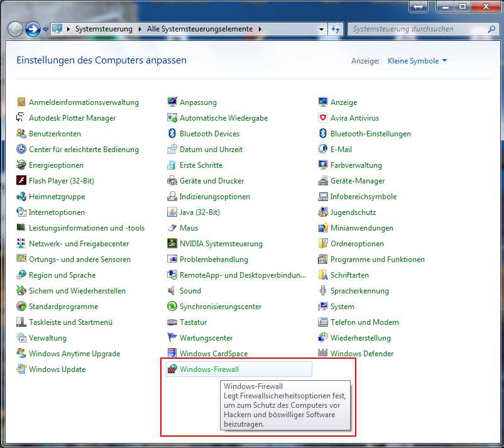Open the Anmeldeinformationsverwaltung link
This screenshot has height=448, width=504.
[84, 102]
